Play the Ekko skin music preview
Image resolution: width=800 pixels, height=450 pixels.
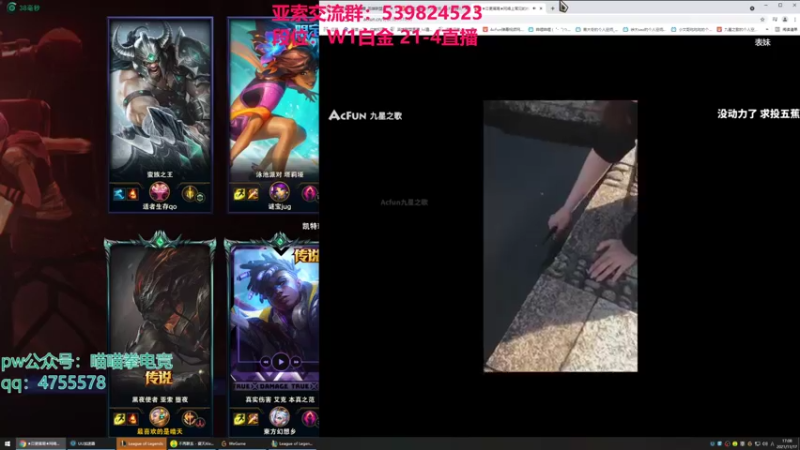coord(281,362)
